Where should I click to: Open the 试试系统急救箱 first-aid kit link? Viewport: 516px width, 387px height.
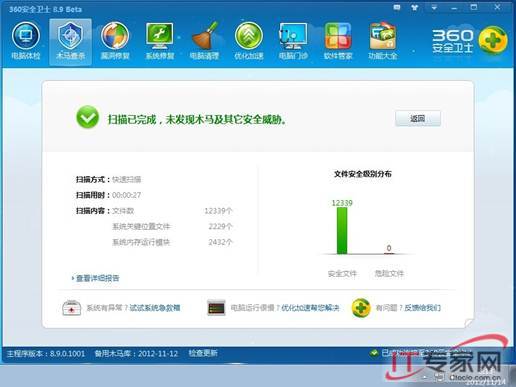(x=155, y=308)
